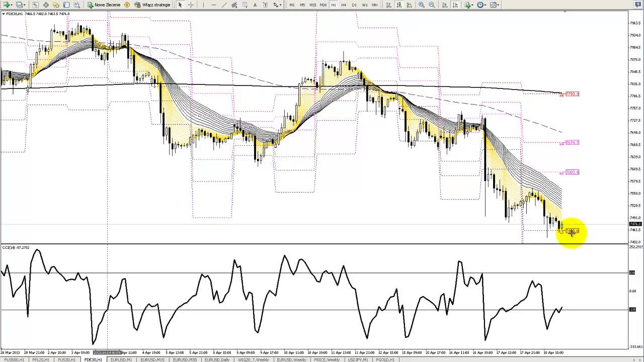Toggle the Data Window crosshair-circle icon
Image resolution: width=644 pixels, height=362 pixels.
click(46, 5)
